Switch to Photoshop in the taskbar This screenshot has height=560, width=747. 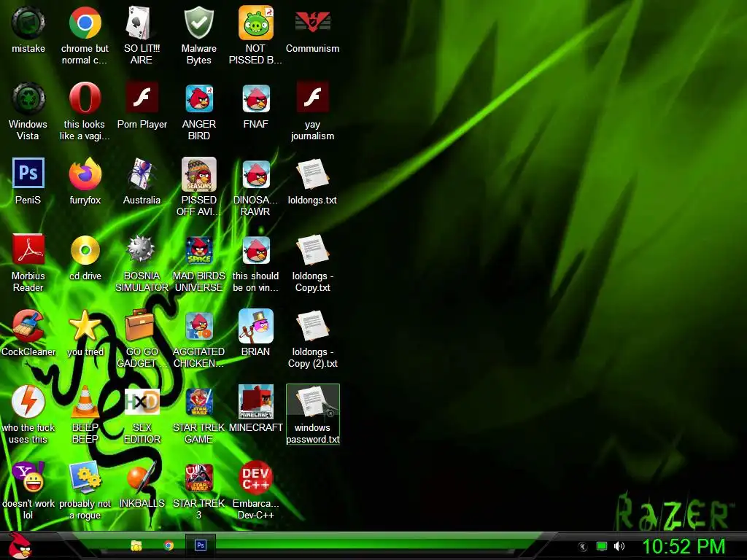pyautogui.click(x=201, y=545)
